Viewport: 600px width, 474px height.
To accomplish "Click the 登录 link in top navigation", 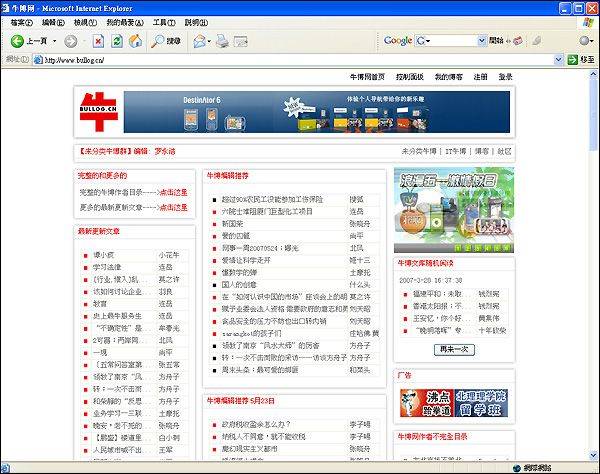I will (505, 77).
